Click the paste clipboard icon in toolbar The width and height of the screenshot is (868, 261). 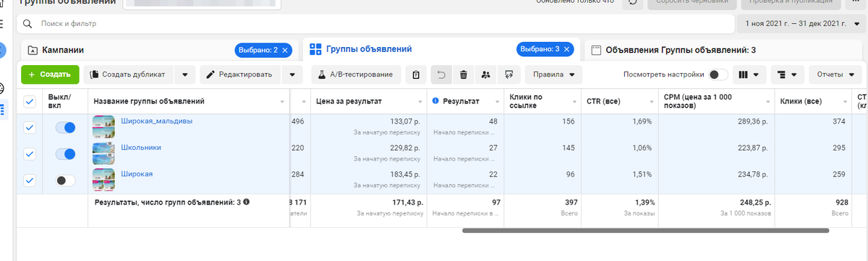[x=415, y=74]
